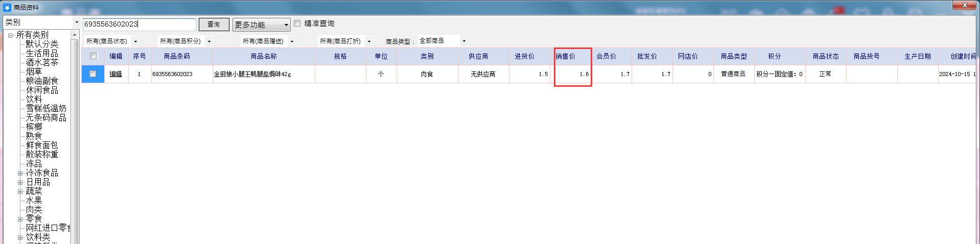
Task: Select 休闲食品 in category tree
Action: (42, 90)
